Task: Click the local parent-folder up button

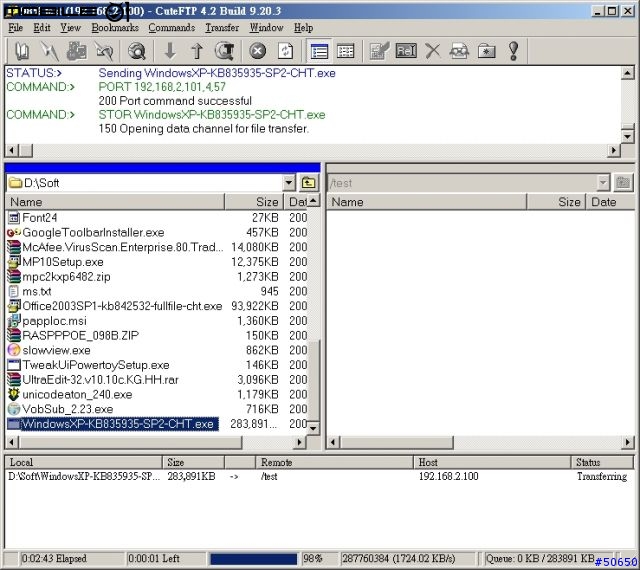Action: (309, 183)
